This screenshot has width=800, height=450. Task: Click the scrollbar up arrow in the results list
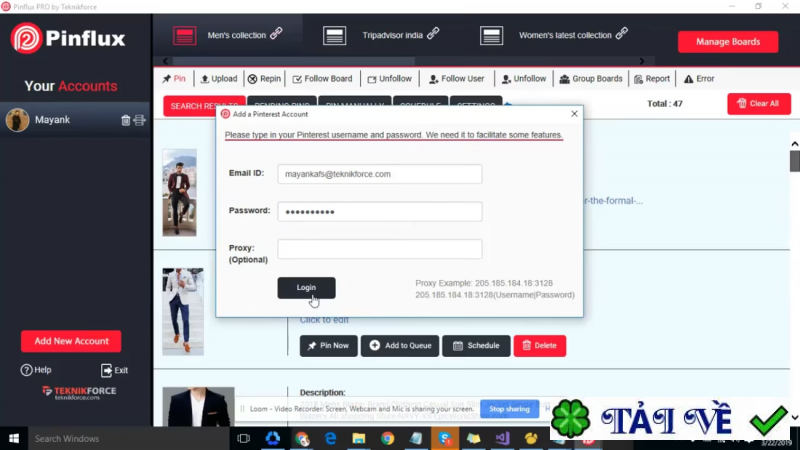(795, 144)
